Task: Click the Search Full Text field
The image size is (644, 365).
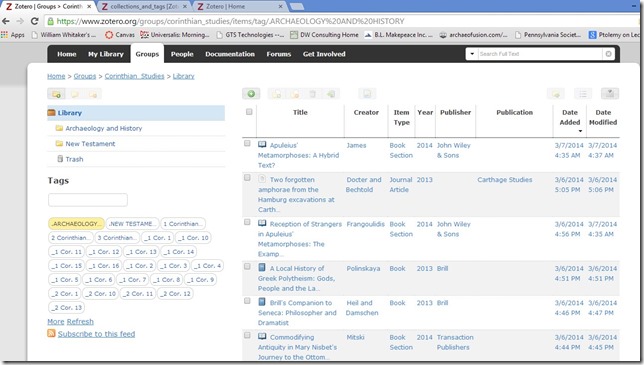Action: (540, 54)
